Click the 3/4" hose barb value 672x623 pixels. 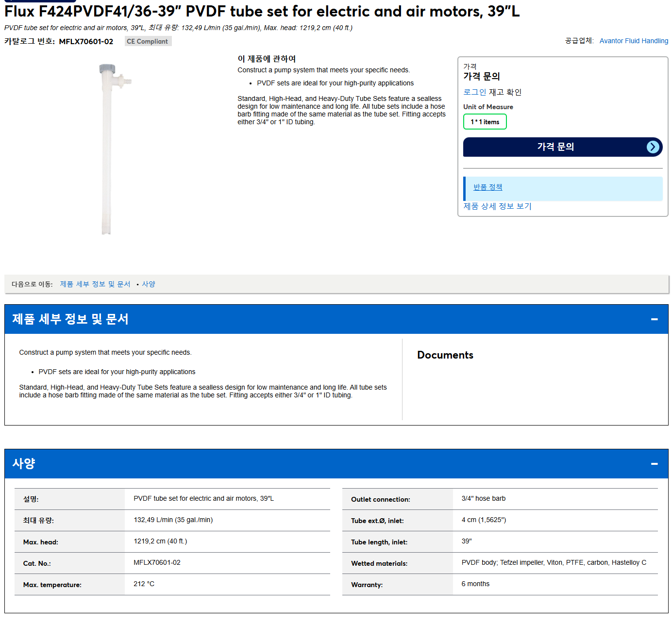point(483,498)
